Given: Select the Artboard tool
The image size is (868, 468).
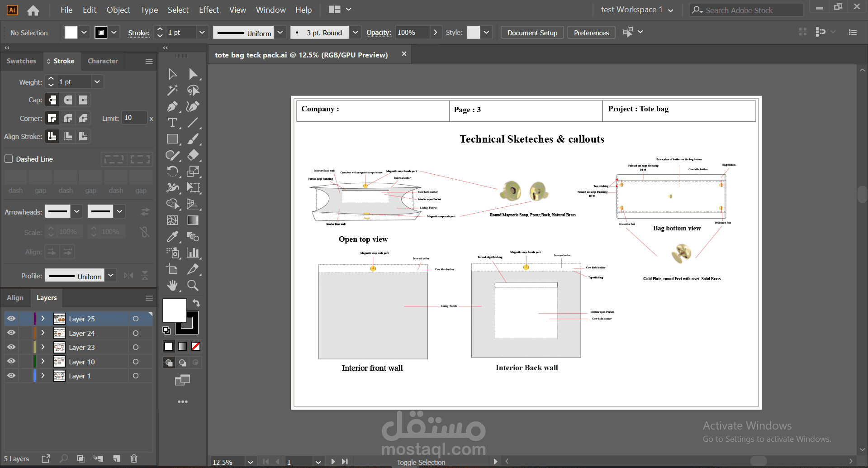Looking at the screenshot, I should [172, 269].
